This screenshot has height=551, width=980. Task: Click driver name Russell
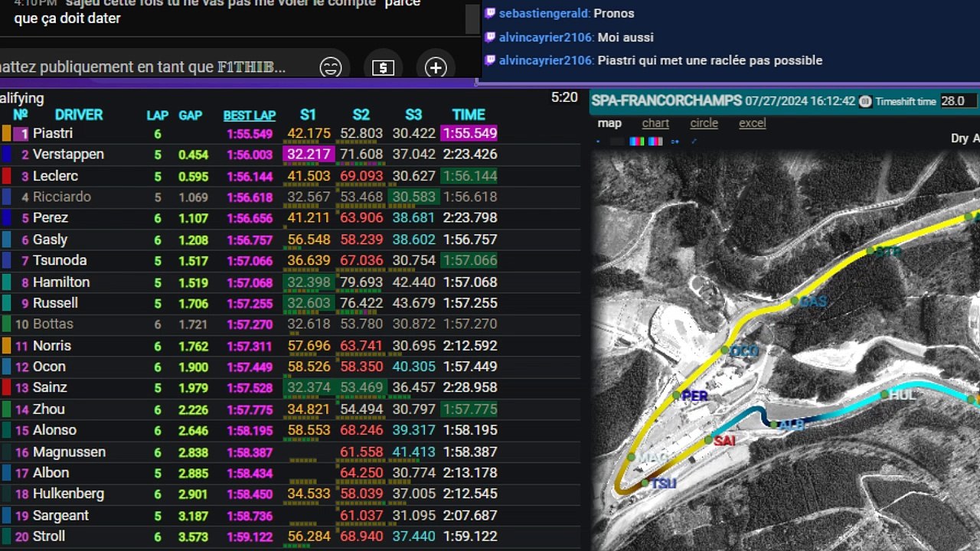point(55,303)
